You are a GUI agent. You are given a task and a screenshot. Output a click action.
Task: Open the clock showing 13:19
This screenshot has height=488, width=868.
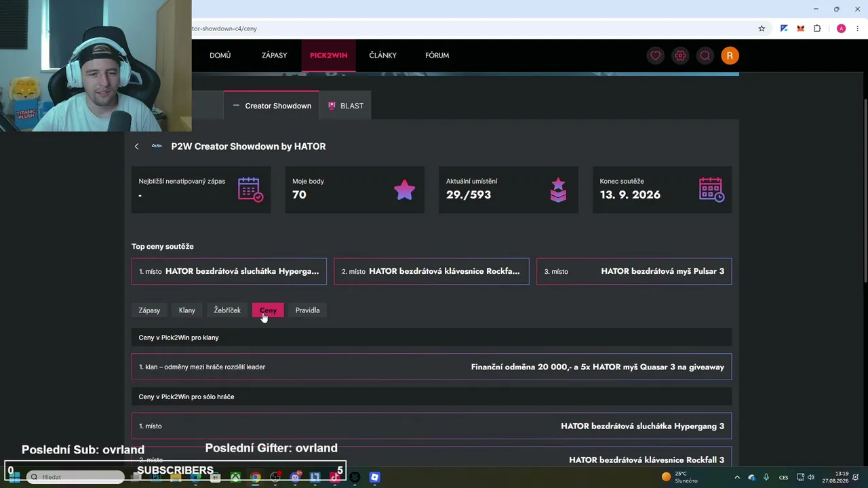[835, 477]
